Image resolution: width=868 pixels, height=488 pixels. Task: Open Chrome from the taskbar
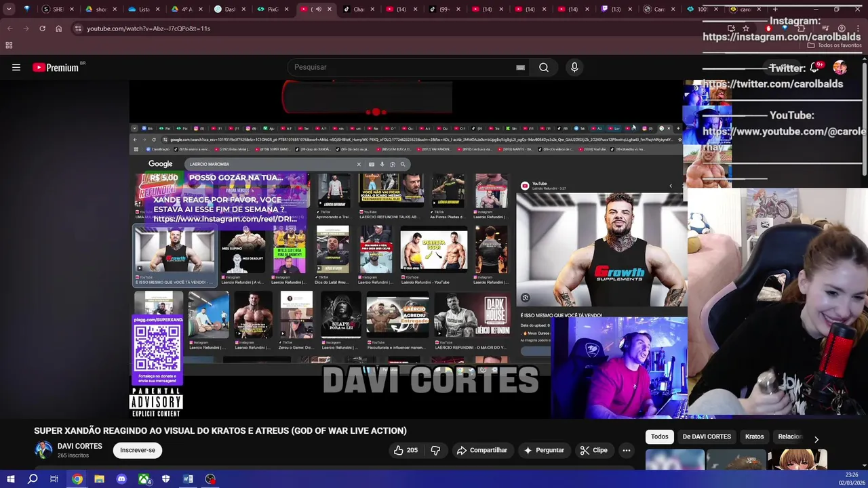[x=77, y=479]
